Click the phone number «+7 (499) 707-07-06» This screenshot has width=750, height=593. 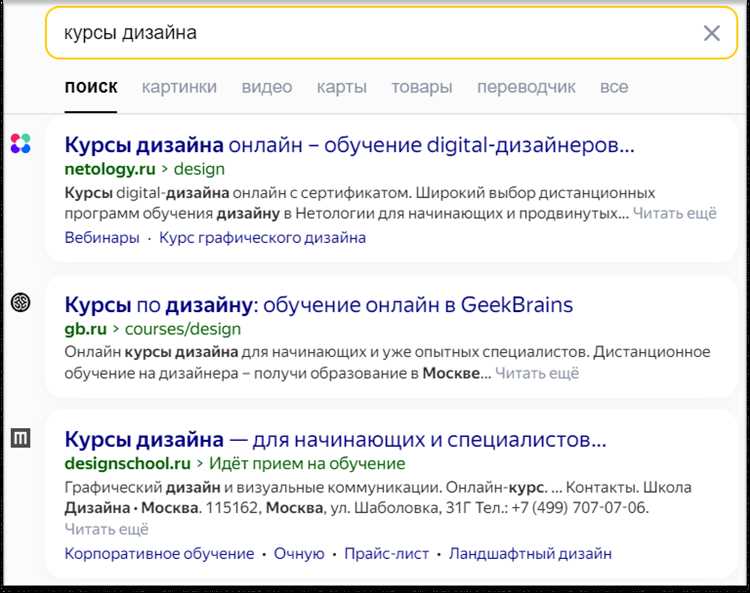coord(579,507)
